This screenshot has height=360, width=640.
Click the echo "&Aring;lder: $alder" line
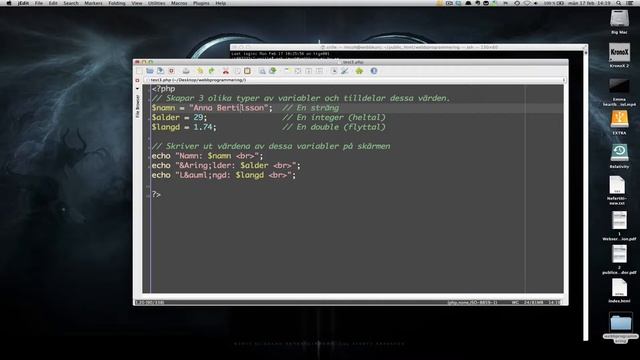pos(226,166)
